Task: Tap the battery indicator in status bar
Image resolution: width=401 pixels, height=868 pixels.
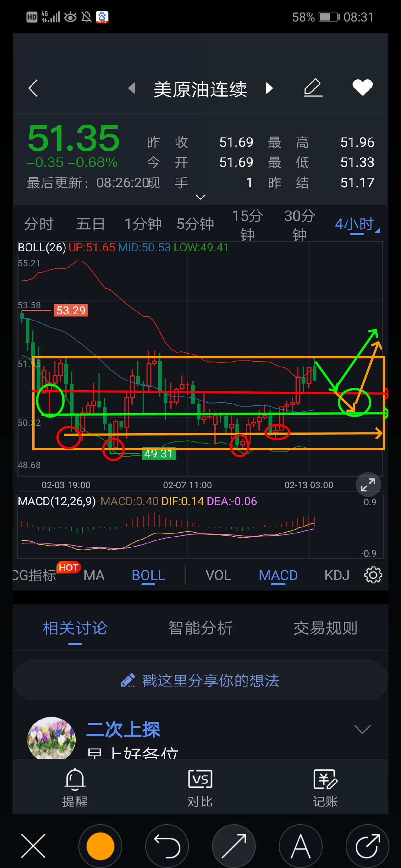Action: (x=329, y=17)
